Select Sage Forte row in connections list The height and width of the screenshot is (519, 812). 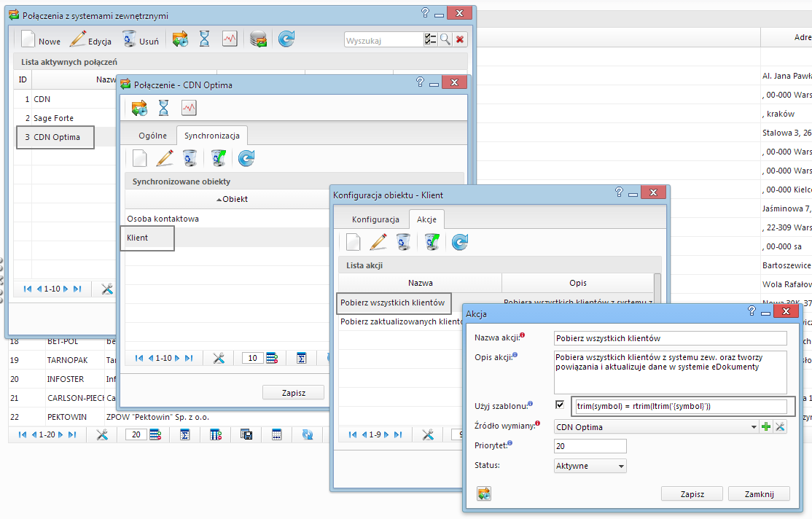[x=65, y=118]
